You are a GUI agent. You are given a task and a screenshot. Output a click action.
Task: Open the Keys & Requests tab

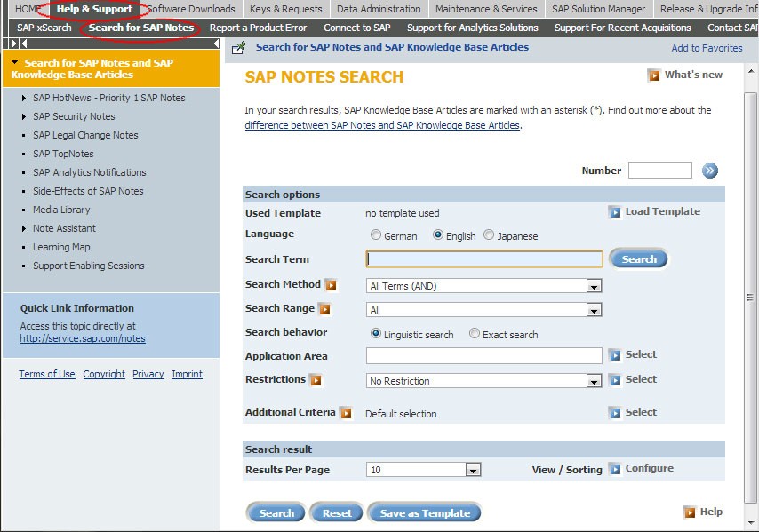pos(285,9)
